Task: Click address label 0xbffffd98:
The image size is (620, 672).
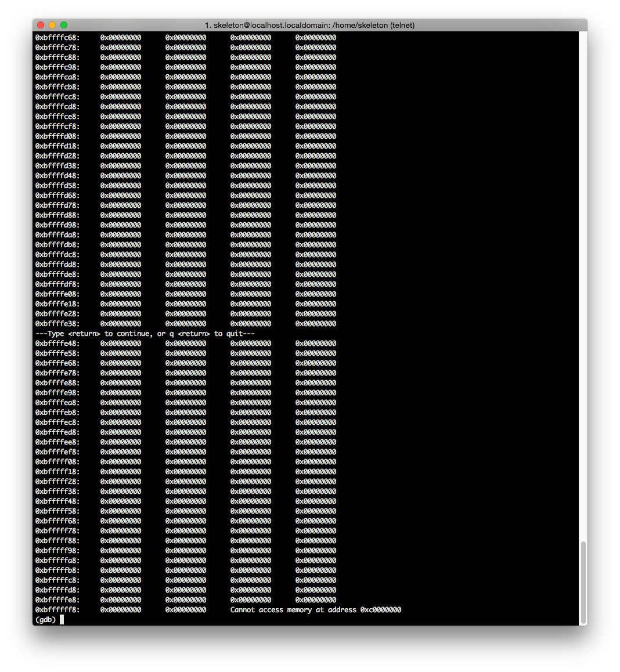Action: [x=57, y=225]
